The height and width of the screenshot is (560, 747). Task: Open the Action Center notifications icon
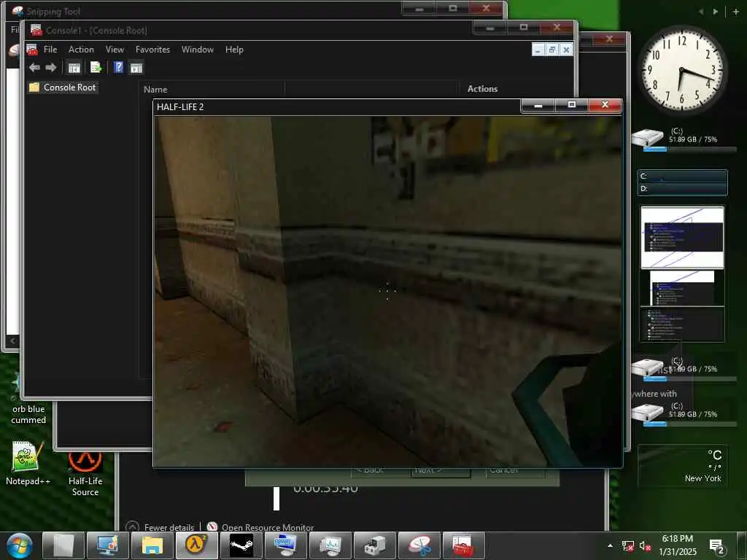click(716, 546)
